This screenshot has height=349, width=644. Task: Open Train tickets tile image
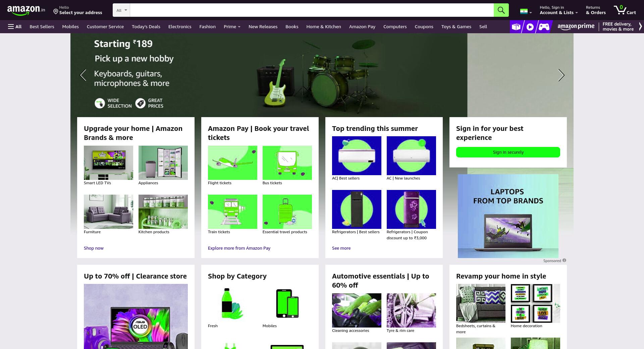(x=232, y=212)
